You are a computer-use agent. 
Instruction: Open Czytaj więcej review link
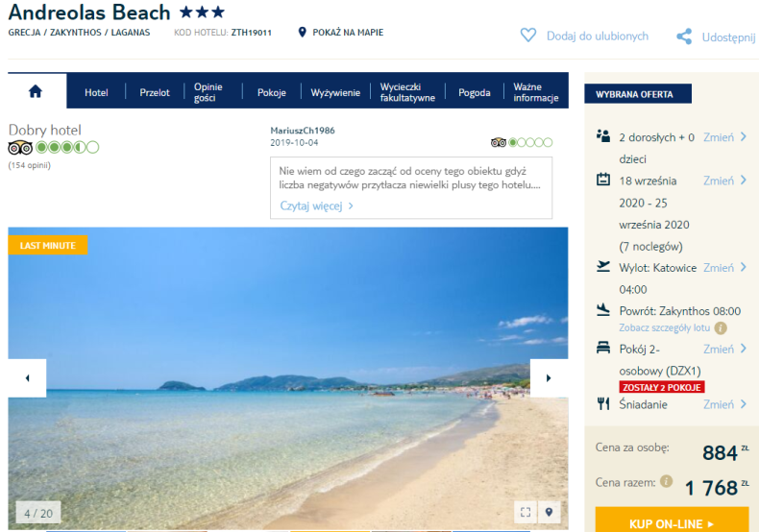[317, 206]
